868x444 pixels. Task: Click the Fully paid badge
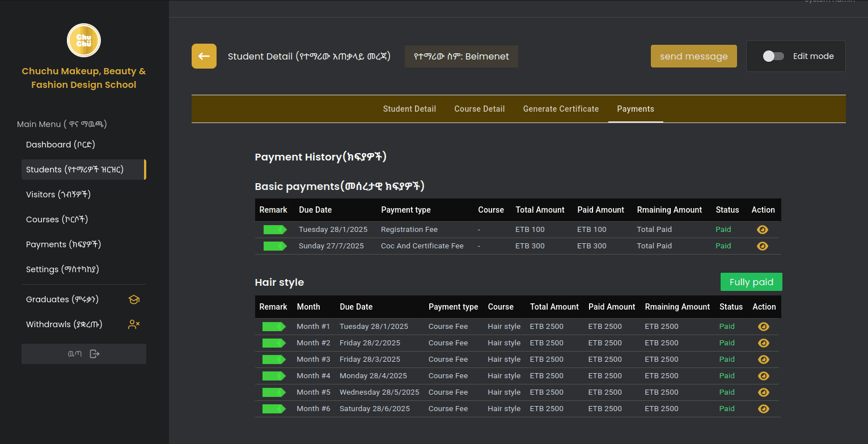tap(751, 282)
